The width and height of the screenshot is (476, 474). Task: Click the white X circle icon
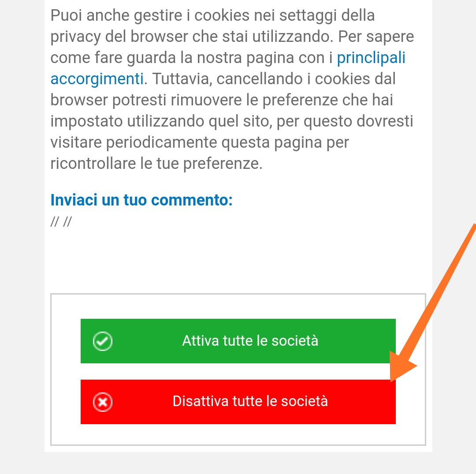pos(103,402)
